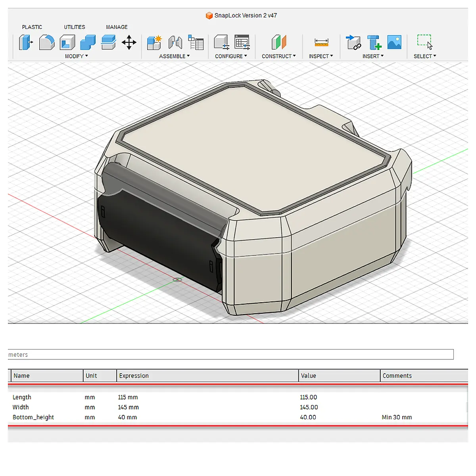The width and height of the screenshot is (476, 476).
Task: Click the Expression column header
Action: tap(207, 376)
